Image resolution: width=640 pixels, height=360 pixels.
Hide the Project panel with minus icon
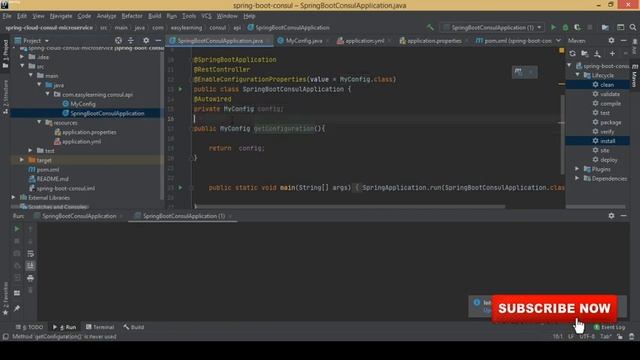coord(158,40)
